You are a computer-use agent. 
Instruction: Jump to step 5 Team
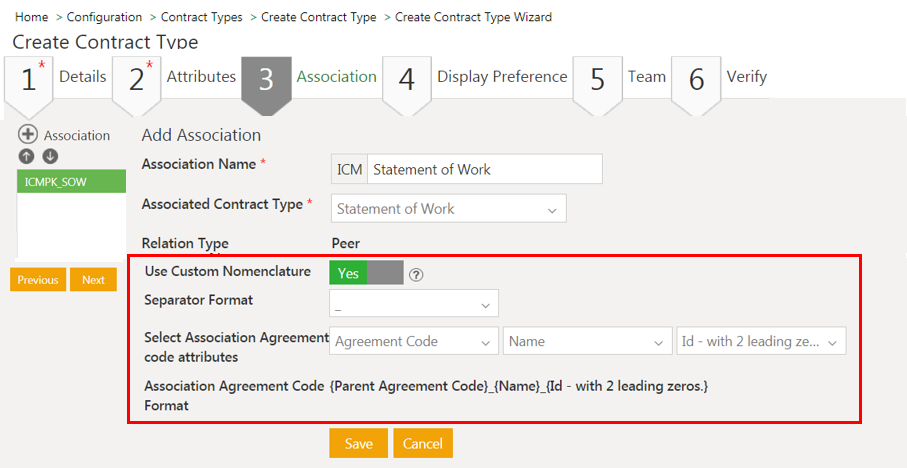click(x=621, y=78)
